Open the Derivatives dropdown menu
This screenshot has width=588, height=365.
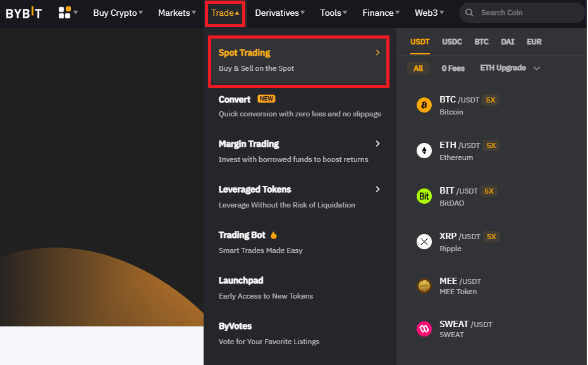pyautogui.click(x=279, y=13)
